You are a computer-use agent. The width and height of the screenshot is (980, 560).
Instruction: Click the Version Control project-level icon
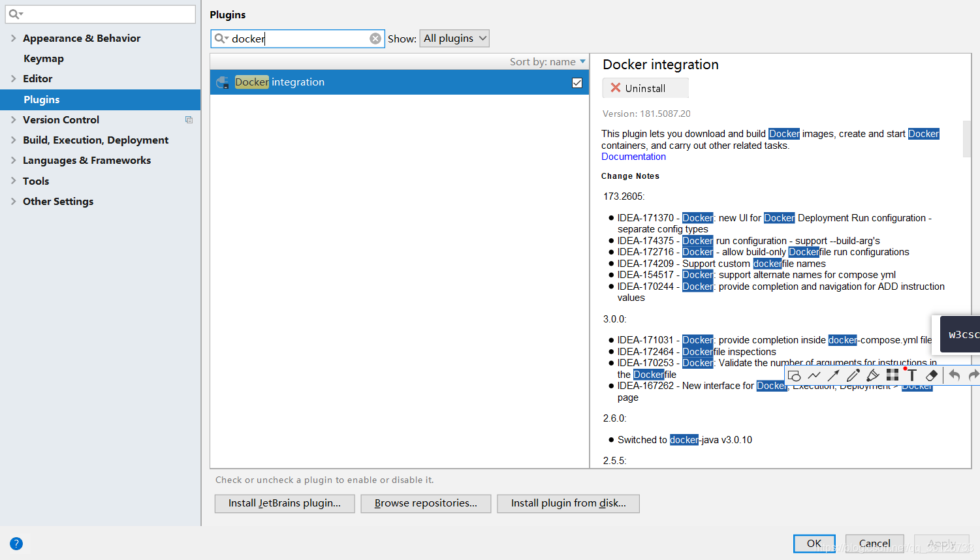pos(189,120)
